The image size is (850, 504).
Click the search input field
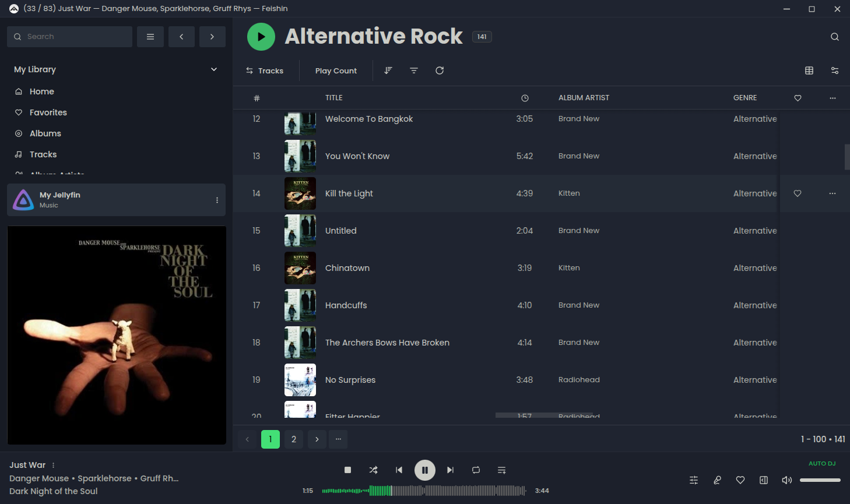click(70, 37)
